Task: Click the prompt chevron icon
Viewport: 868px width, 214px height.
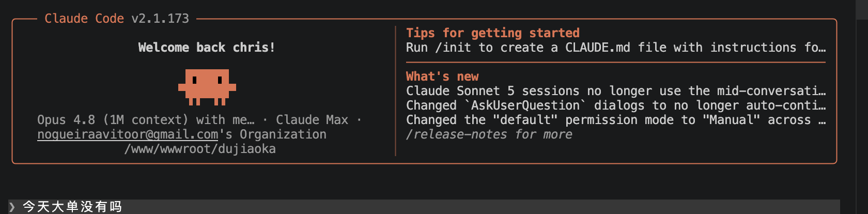Action: coord(12,207)
